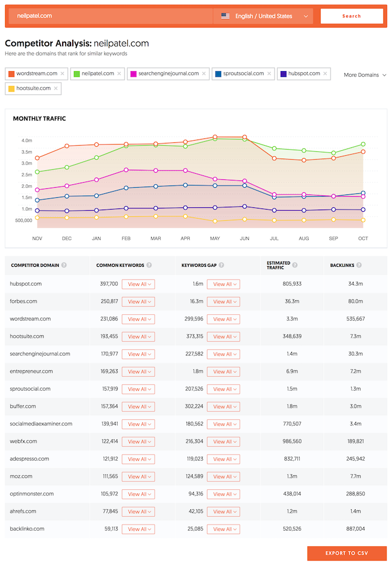This screenshot has width=392, height=566.
Task: Open sproutsocial.com common keywords View All
Action: (138, 389)
